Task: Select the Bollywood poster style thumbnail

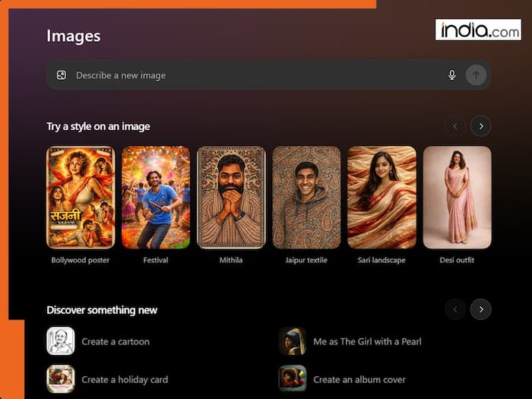Action: click(81, 198)
